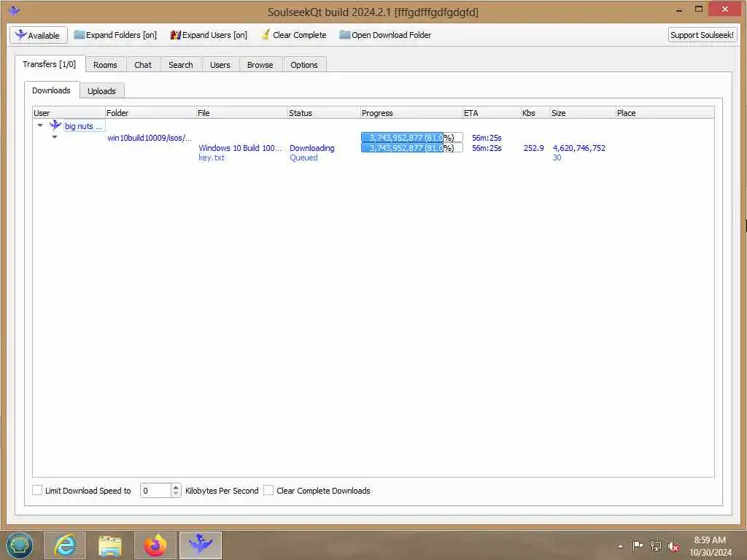Select the key.txt file row

coord(212,157)
